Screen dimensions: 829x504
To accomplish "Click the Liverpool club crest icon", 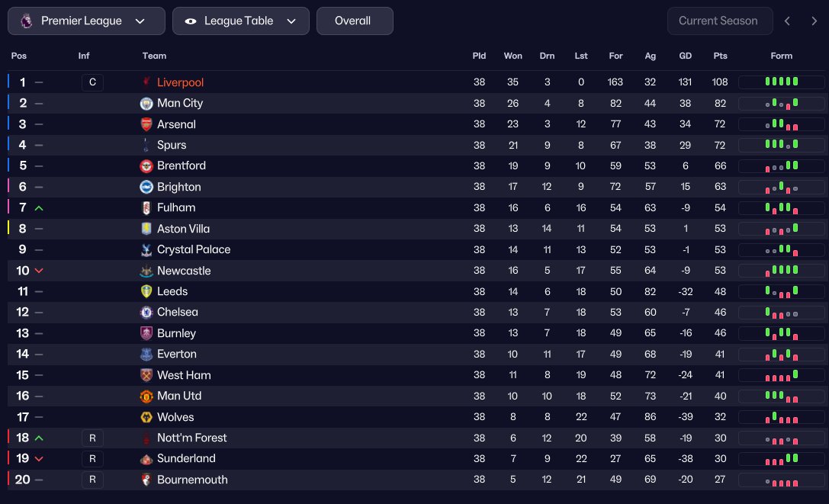I will 146,82.
